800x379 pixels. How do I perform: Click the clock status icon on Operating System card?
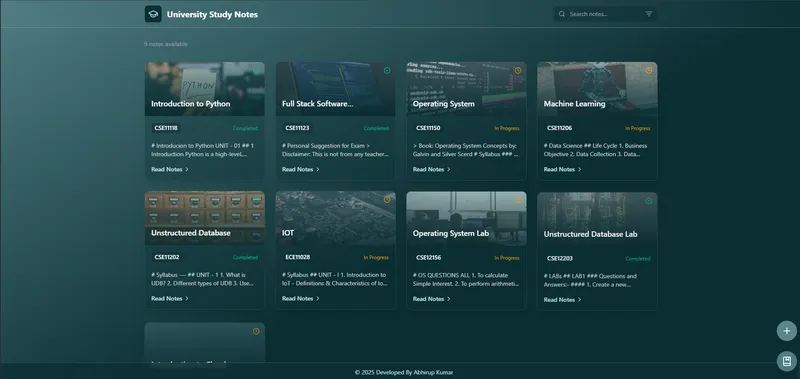[518, 71]
